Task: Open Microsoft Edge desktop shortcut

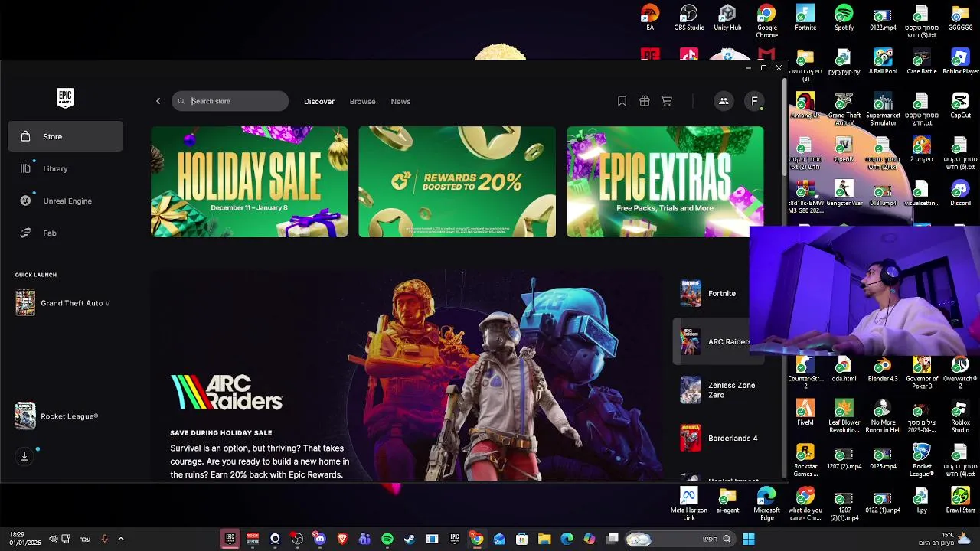Action: pos(766,504)
